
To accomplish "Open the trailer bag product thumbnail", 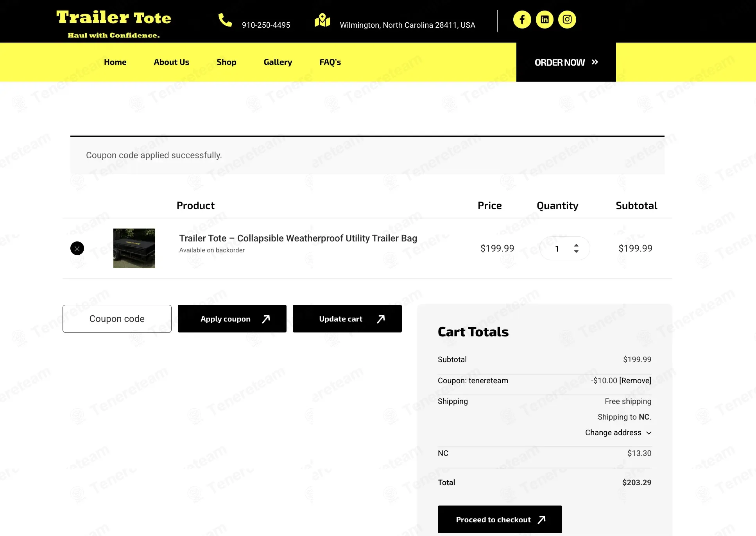I will pos(134,248).
